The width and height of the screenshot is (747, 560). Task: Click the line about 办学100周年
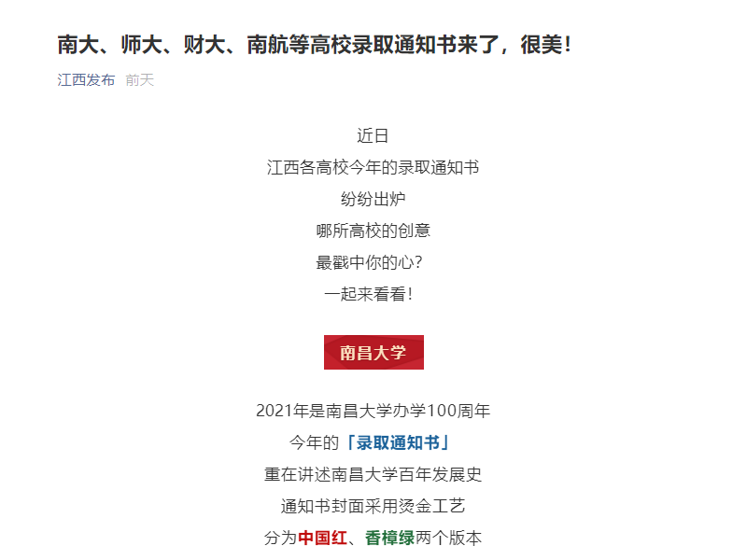click(373, 411)
